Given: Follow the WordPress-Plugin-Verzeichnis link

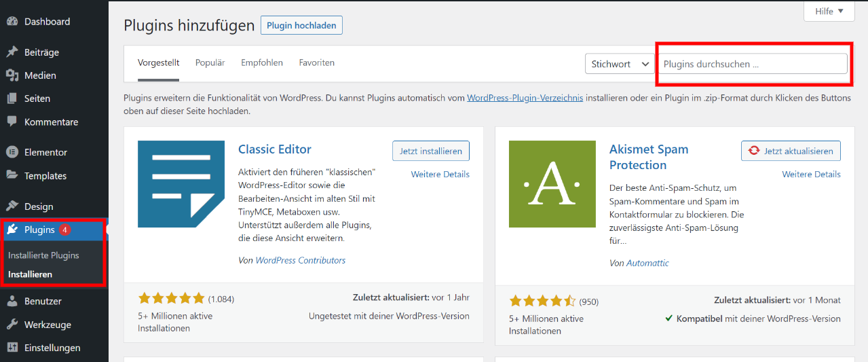Looking at the screenshot, I should (525, 98).
